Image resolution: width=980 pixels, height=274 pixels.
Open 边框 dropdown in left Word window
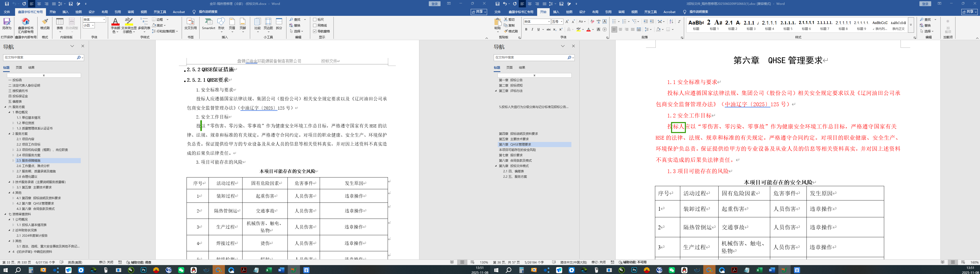[167, 19]
